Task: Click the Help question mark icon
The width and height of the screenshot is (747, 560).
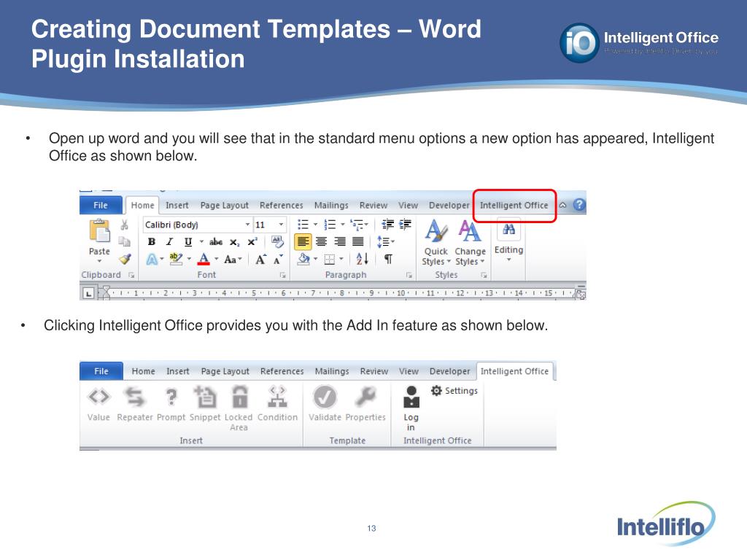Action: [579, 205]
